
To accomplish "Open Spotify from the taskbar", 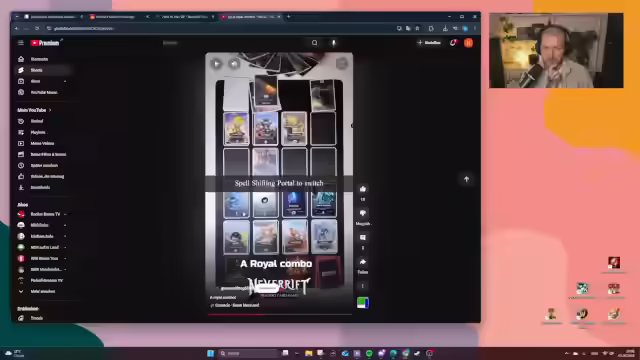I will point(369,353).
